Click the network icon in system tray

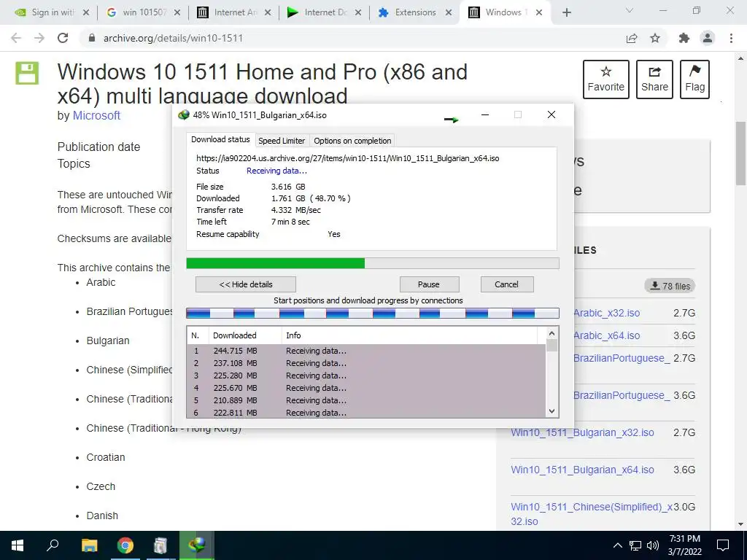click(x=635, y=545)
